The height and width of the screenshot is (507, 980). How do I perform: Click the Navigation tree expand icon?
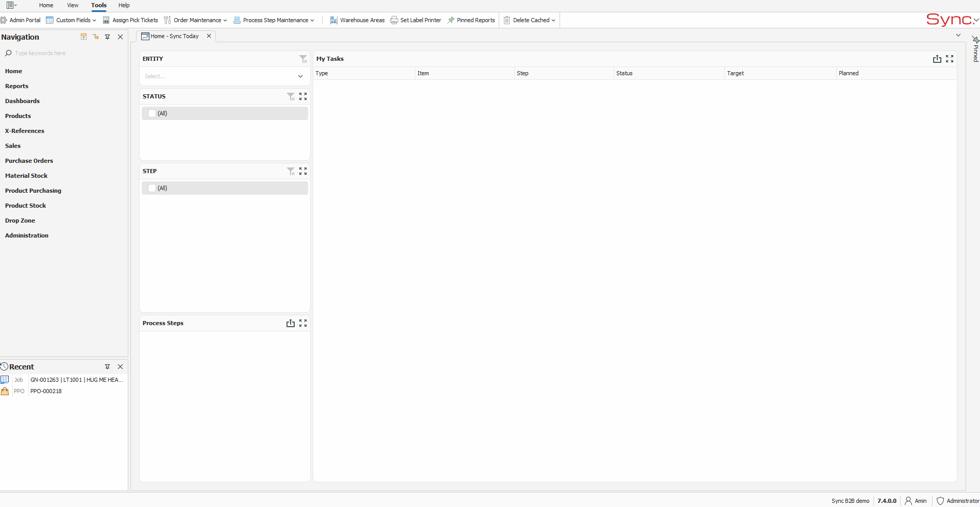click(96, 37)
